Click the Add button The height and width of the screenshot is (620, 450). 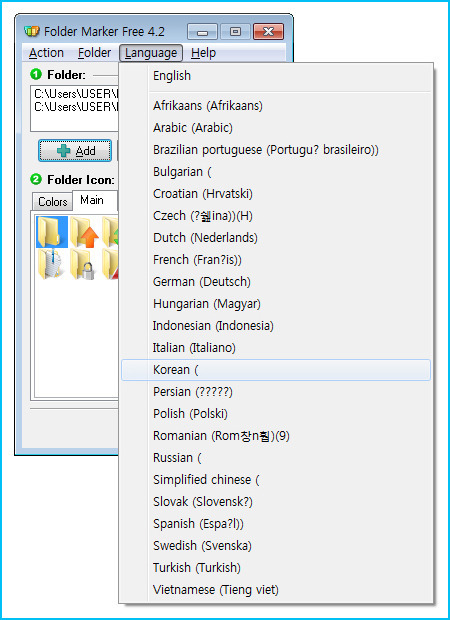(x=75, y=151)
